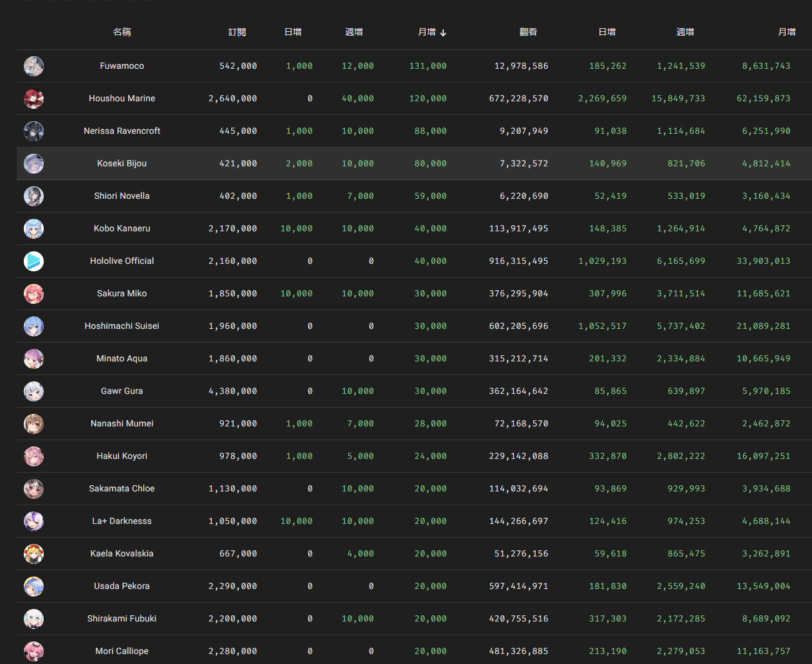The image size is (812, 664).
Task: Select Houshou Marine's 62,159,873 monthly views
Action: 763,99
